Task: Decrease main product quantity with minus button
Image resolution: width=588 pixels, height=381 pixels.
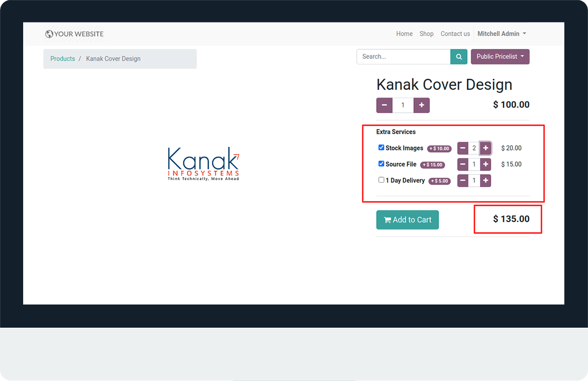Action: pos(385,105)
